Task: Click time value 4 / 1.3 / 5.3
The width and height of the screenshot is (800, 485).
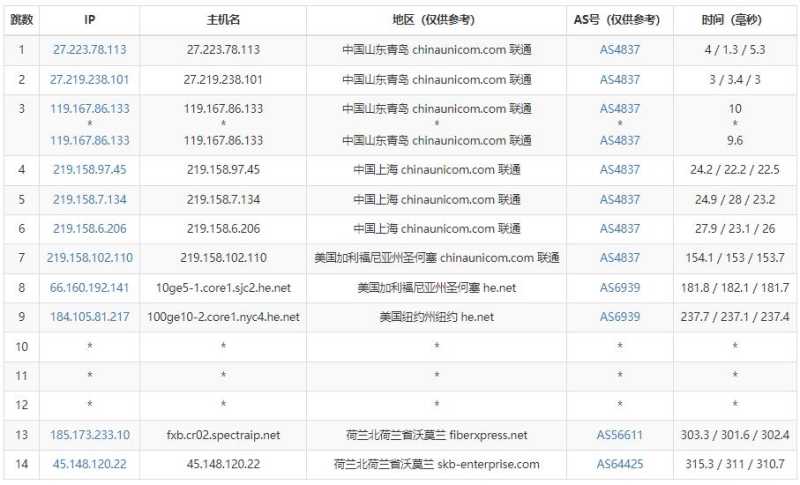Action: (x=735, y=50)
